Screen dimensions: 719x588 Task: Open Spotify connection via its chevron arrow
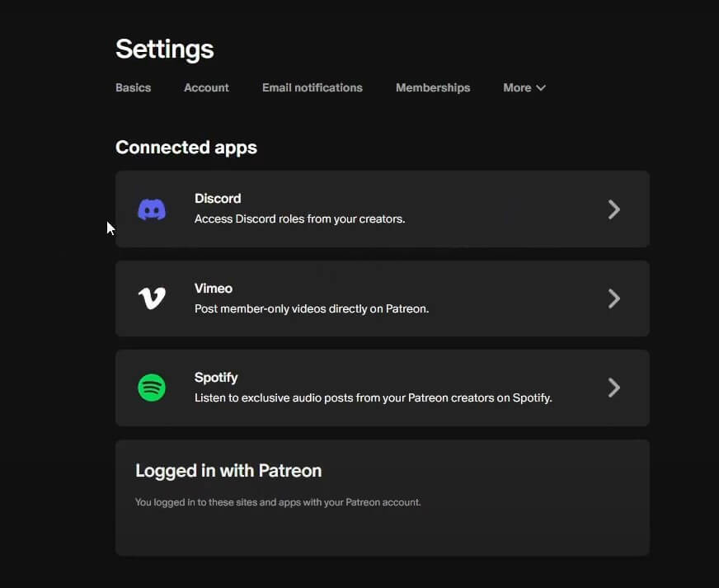(614, 388)
